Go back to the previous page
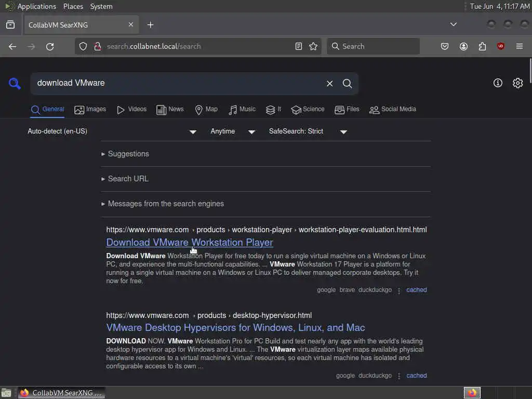 [12, 46]
